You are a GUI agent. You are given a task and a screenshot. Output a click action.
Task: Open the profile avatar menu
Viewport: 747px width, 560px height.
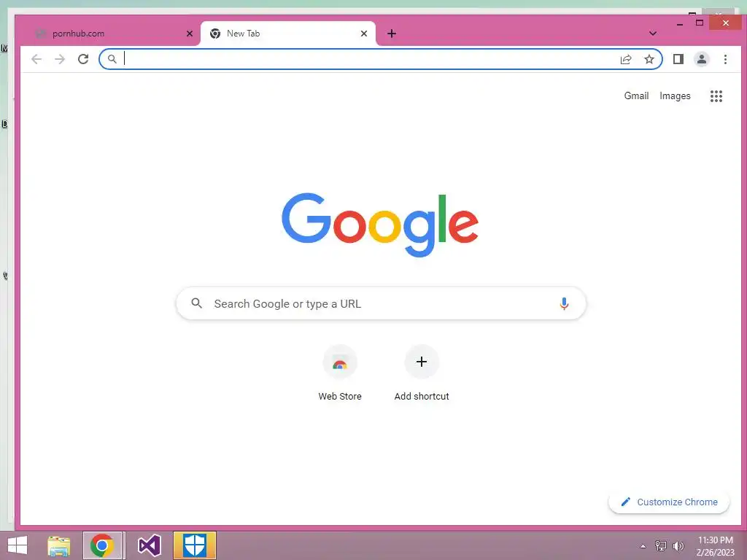click(702, 59)
